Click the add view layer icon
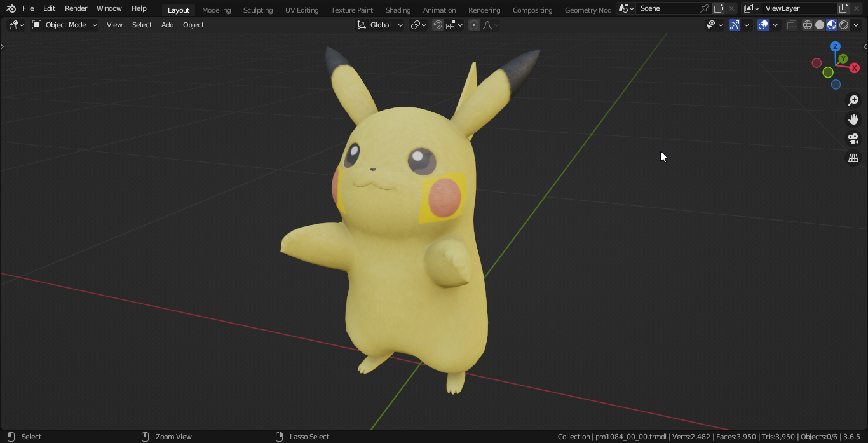 [844, 8]
